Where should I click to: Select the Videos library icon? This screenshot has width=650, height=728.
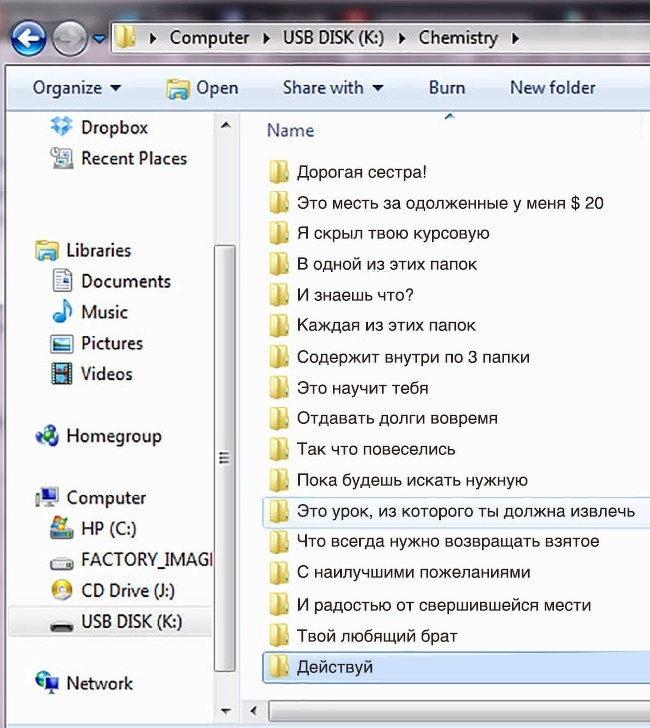[62, 374]
